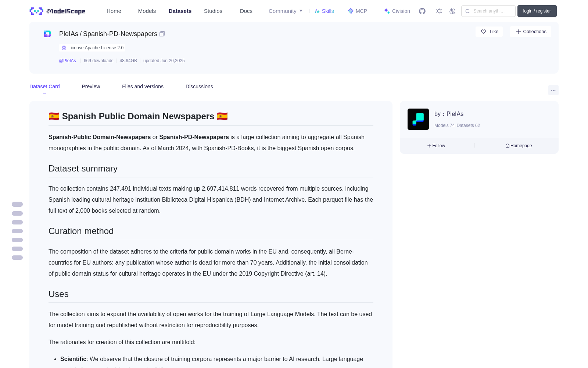588x368 pixels.
Task: Focus the Search anything input field
Action: [x=488, y=11]
